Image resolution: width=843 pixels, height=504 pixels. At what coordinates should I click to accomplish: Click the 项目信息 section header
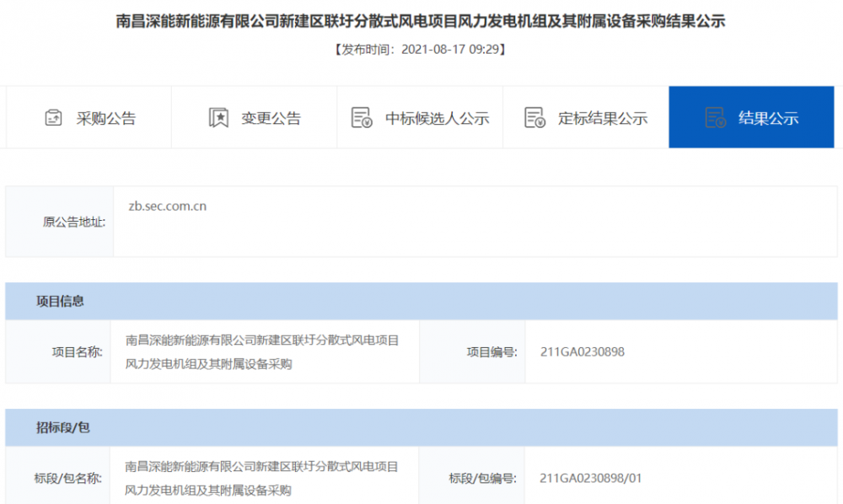point(60,301)
